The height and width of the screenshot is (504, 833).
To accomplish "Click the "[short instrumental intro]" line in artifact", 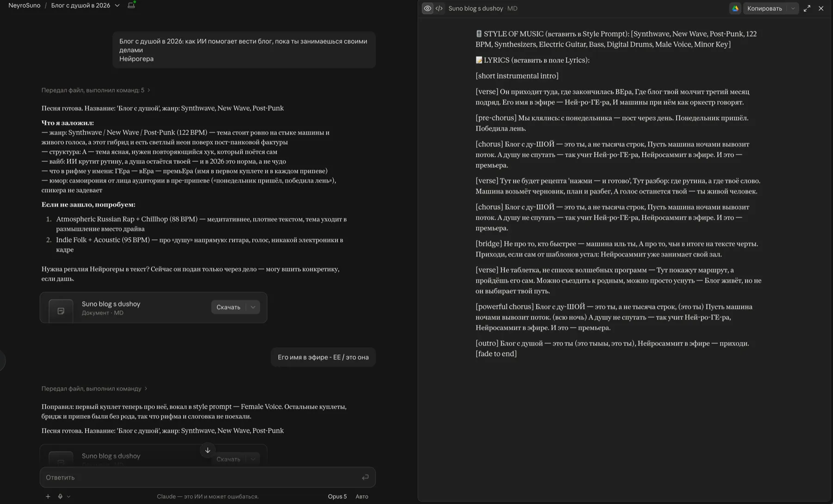I will 517,76.
